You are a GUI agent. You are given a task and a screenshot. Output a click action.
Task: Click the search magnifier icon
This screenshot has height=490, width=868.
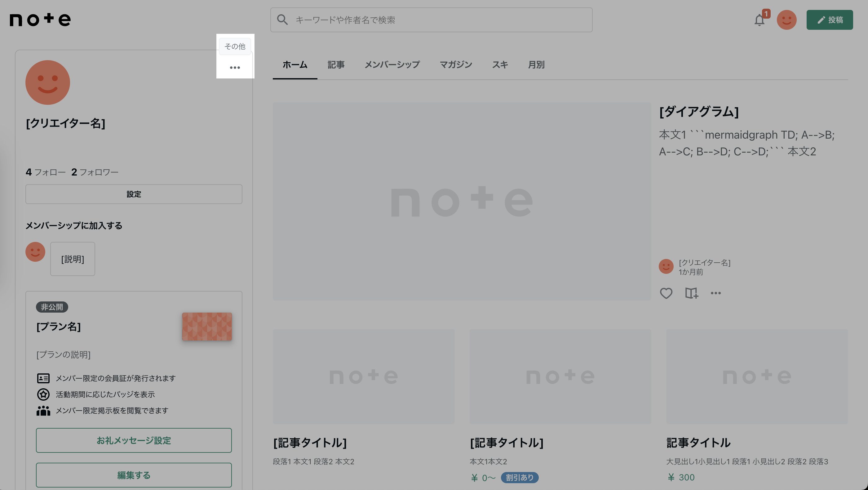coord(282,20)
